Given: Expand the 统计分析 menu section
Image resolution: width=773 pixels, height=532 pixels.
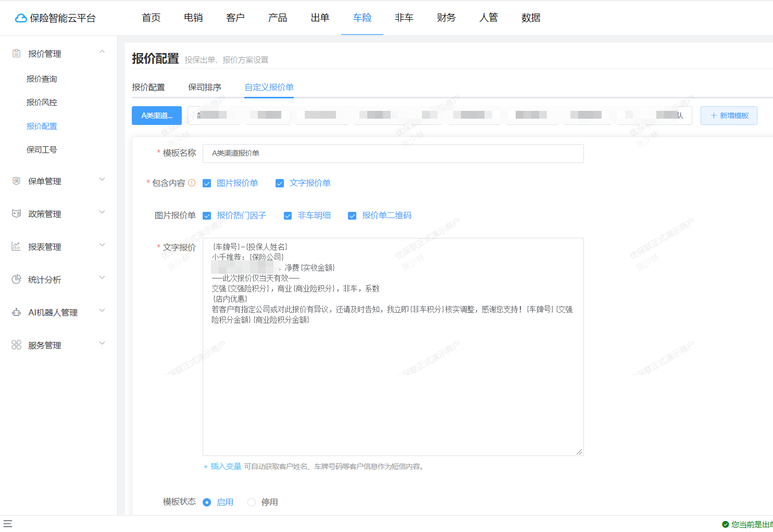Looking at the screenshot, I should [x=102, y=277].
